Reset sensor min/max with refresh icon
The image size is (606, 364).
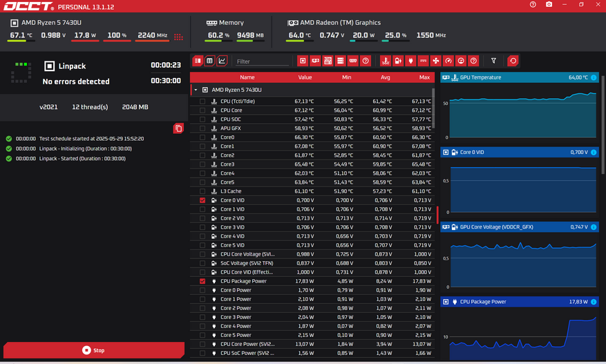[x=513, y=61]
